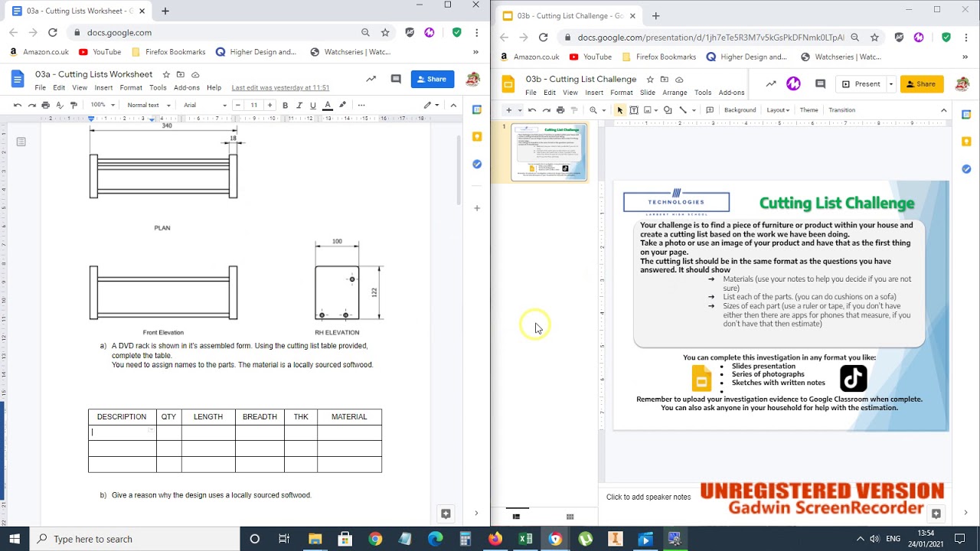
Task: Click the print icon in Google Docs
Action: tap(46, 105)
